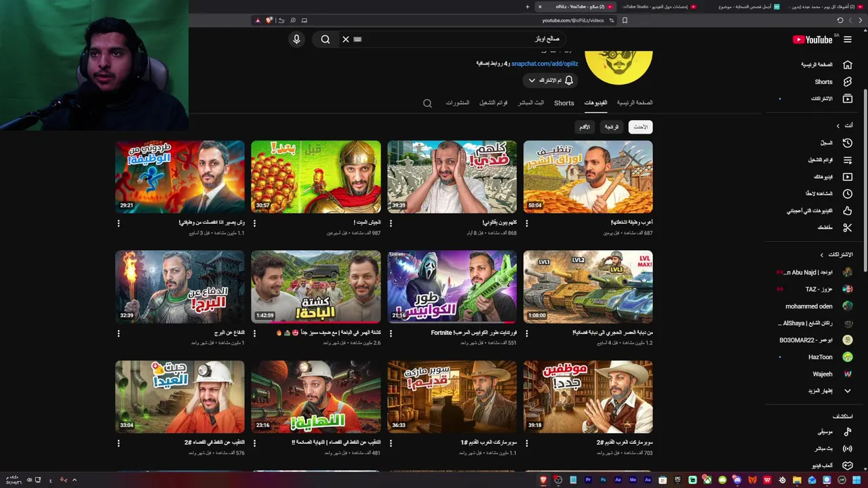
Task: Open كشتة الباحة video thumbnail
Action: pyautogui.click(x=316, y=287)
